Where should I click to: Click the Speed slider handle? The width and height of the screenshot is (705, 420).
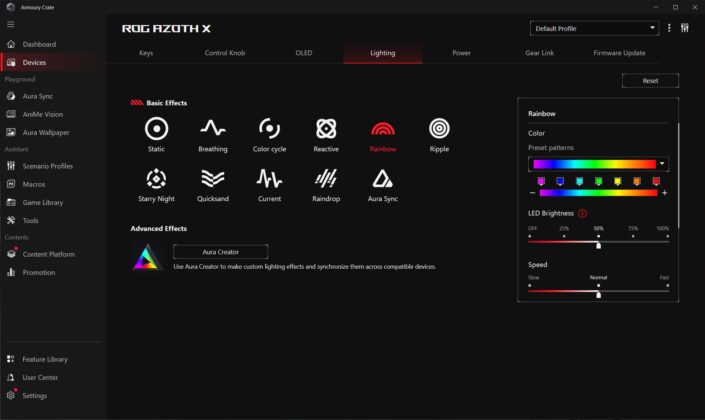598,295
